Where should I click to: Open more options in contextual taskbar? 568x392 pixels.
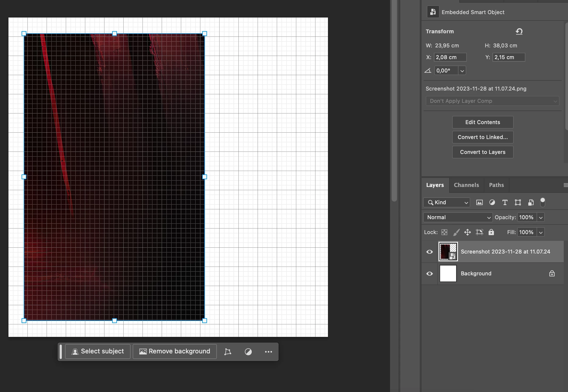point(268,352)
